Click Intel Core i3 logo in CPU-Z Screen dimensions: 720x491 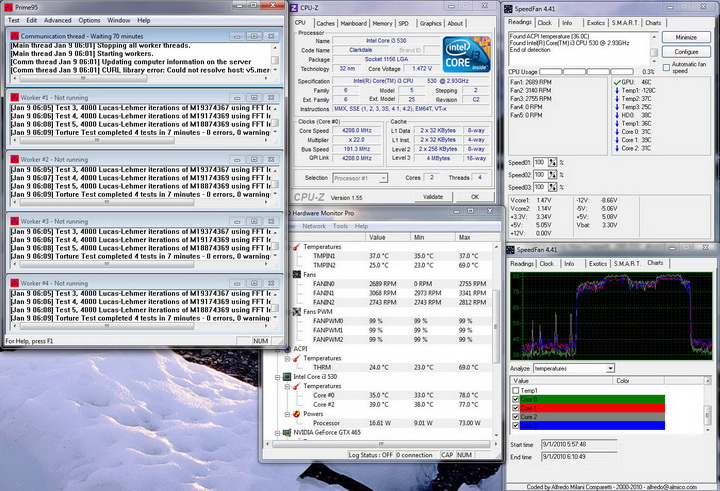[467, 55]
